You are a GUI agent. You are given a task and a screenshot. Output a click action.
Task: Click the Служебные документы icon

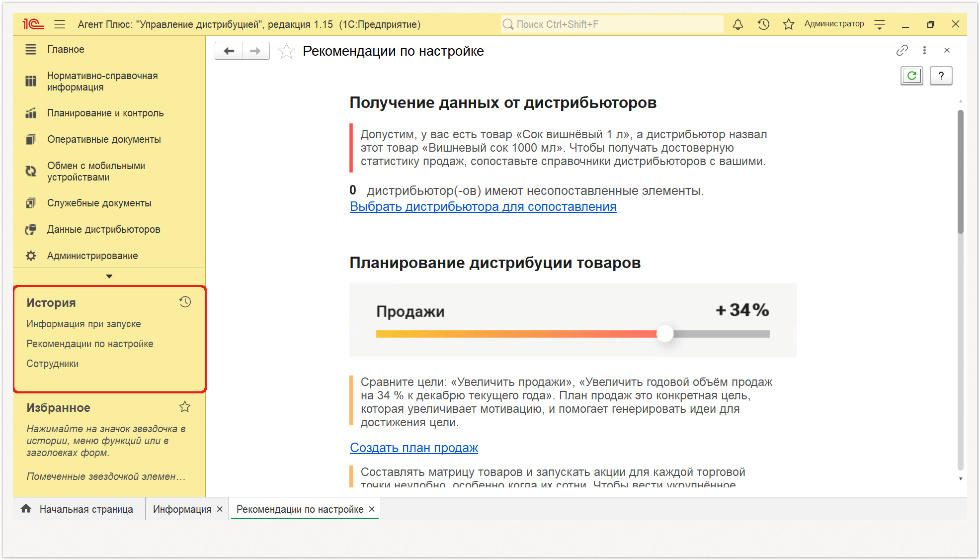(31, 203)
